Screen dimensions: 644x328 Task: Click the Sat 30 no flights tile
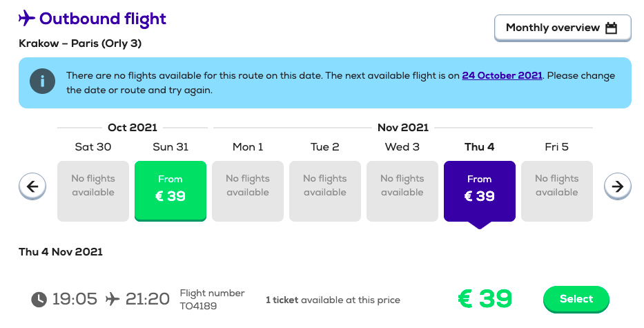(x=92, y=191)
